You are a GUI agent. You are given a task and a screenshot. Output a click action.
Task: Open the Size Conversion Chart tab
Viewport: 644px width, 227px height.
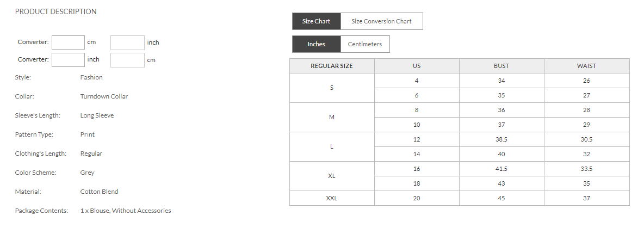click(x=381, y=21)
